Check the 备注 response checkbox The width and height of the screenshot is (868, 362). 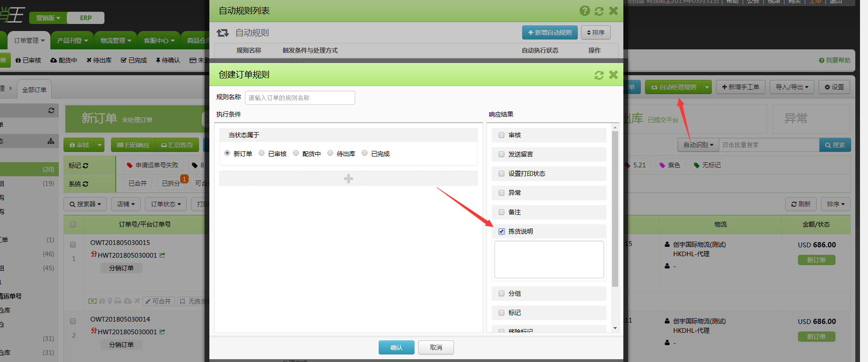(x=502, y=212)
